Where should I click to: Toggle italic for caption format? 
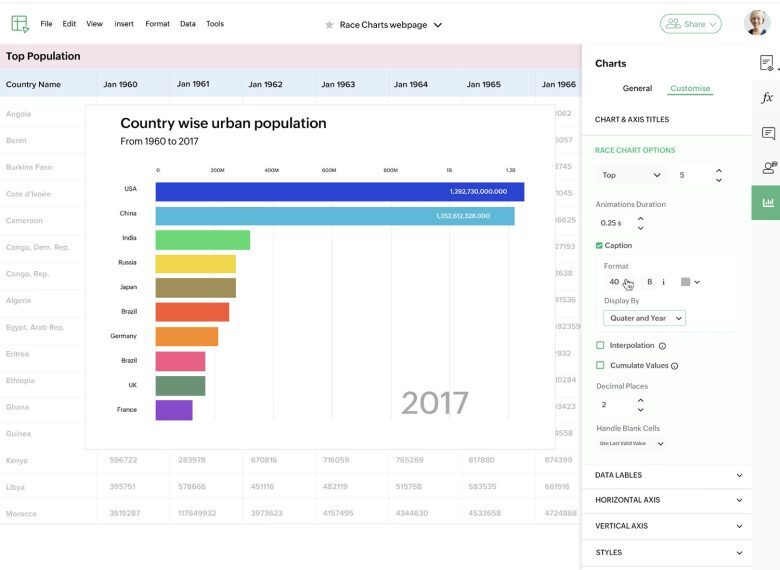(x=664, y=282)
